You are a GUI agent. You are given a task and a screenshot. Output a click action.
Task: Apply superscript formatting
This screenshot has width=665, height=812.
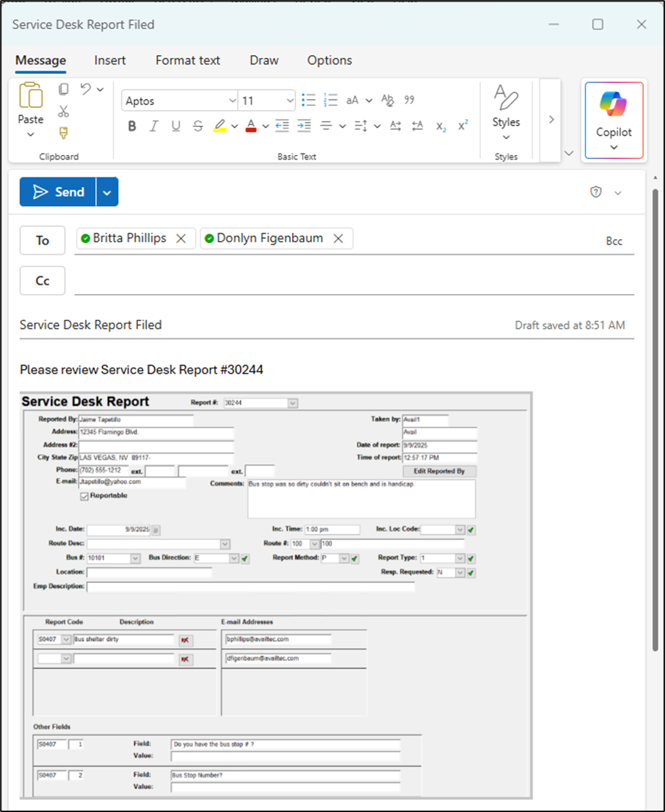pyautogui.click(x=463, y=126)
